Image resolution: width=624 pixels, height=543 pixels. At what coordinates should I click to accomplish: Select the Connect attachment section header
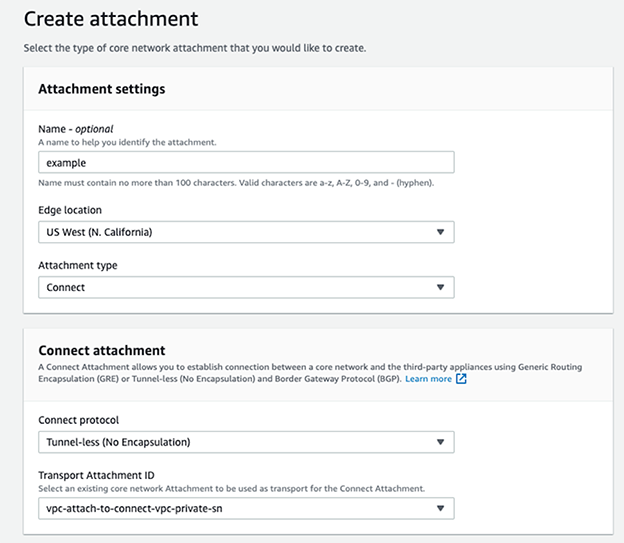(101, 350)
